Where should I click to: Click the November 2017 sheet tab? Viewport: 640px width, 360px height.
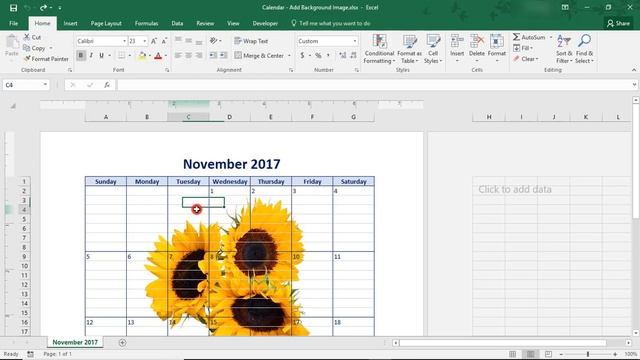[75, 342]
